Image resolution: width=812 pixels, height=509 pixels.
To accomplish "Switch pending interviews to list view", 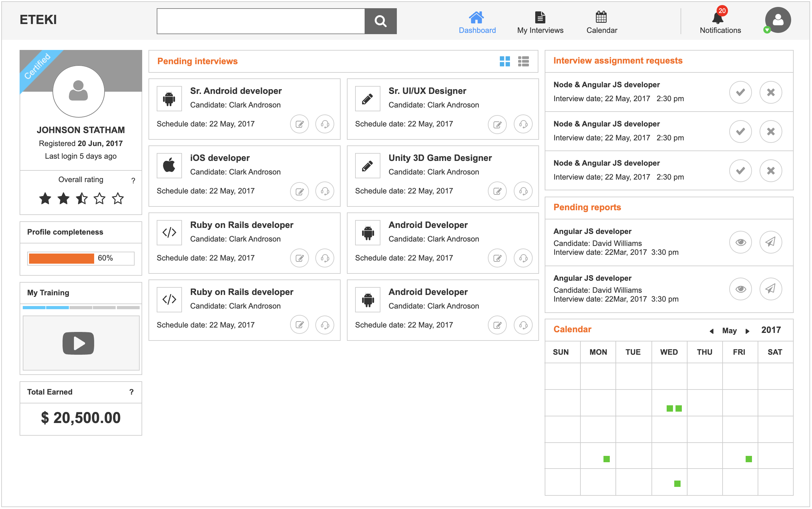I will click(x=524, y=61).
